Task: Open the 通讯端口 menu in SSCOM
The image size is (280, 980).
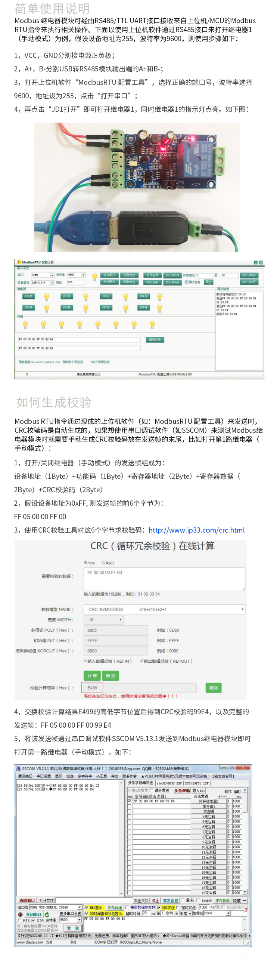Action: (x=25, y=776)
